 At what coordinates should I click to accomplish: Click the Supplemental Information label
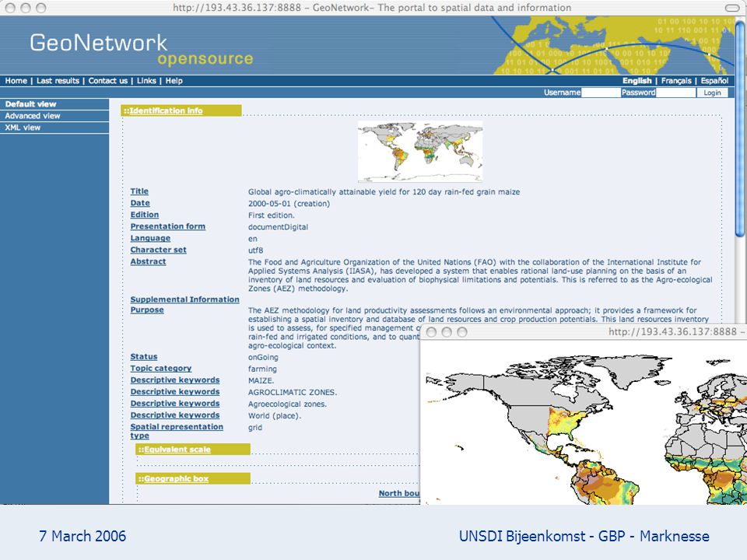(185, 299)
